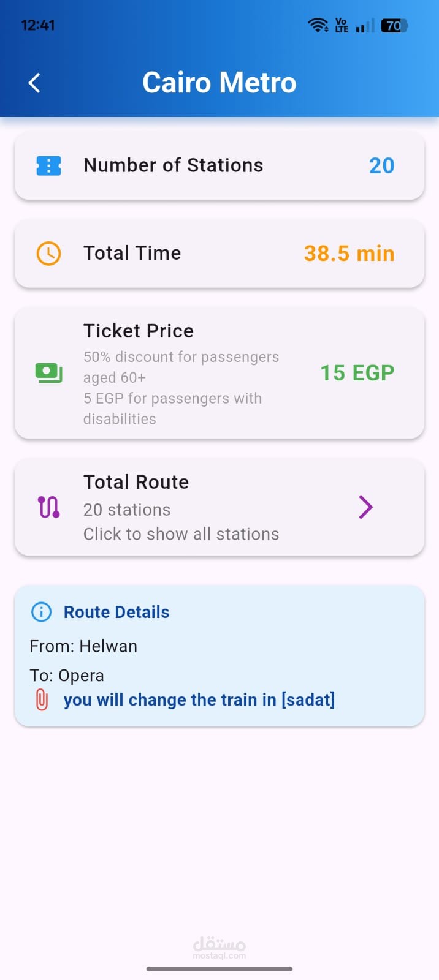
Task: Tap the battery indicator in status bar
Action: click(394, 25)
